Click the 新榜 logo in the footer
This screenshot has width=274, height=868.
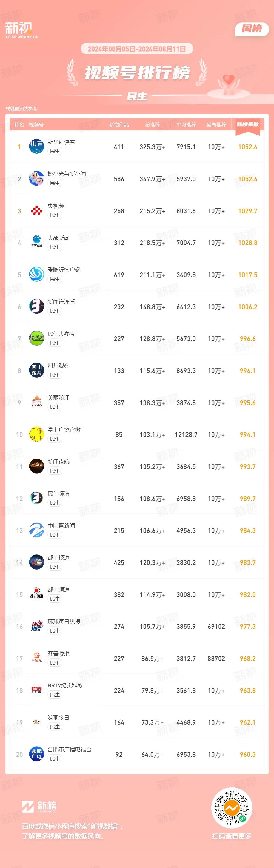click(x=39, y=807)
